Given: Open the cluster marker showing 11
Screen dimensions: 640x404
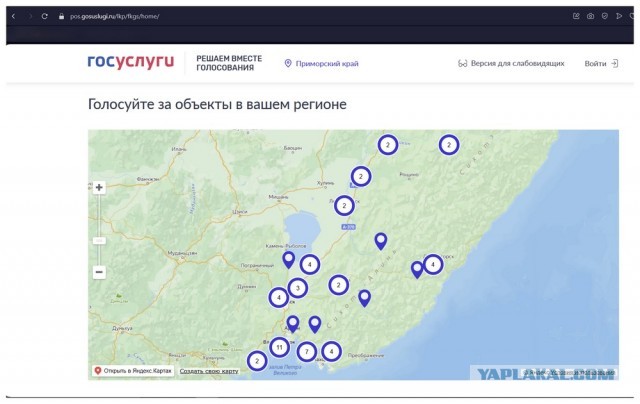Looking at the screenshot, I should pyautogui.click(x=280, y=348).
